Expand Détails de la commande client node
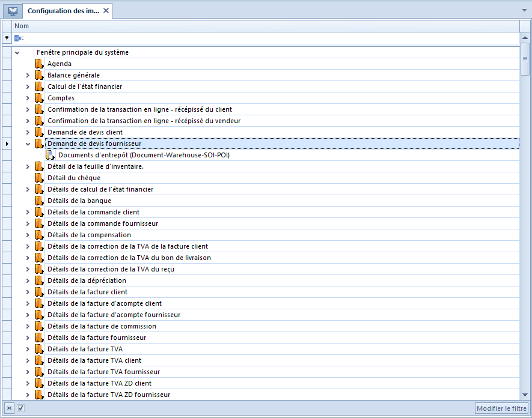 coord(28,212)
